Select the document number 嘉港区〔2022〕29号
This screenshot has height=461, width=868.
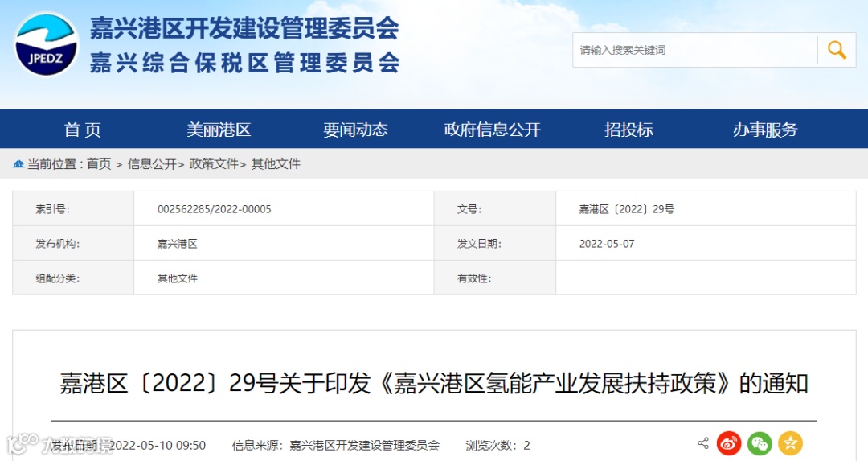(x=627, y=209)
